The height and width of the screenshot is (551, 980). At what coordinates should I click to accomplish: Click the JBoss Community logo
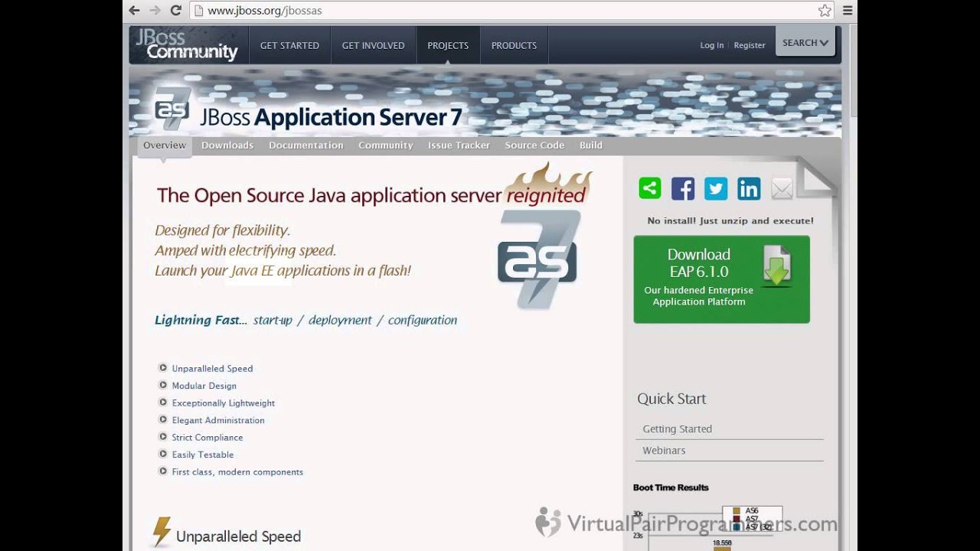pyautogui.click(x=187, y=44)
